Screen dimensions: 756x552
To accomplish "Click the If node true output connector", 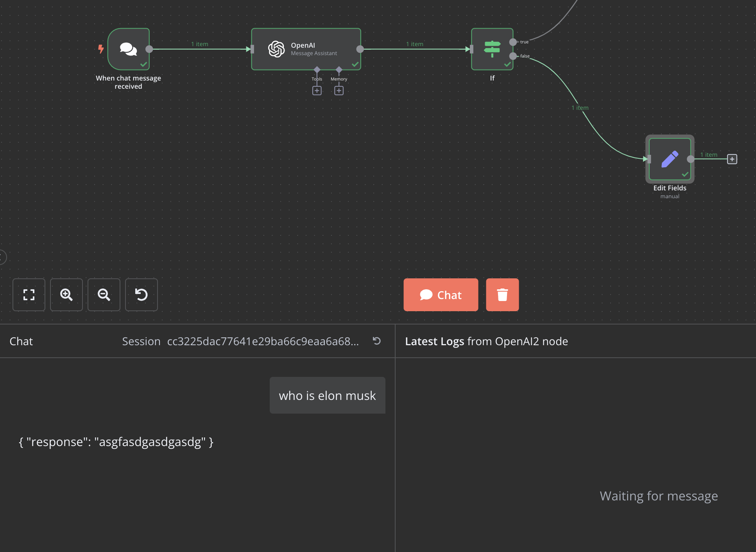I will coord(513,42).
